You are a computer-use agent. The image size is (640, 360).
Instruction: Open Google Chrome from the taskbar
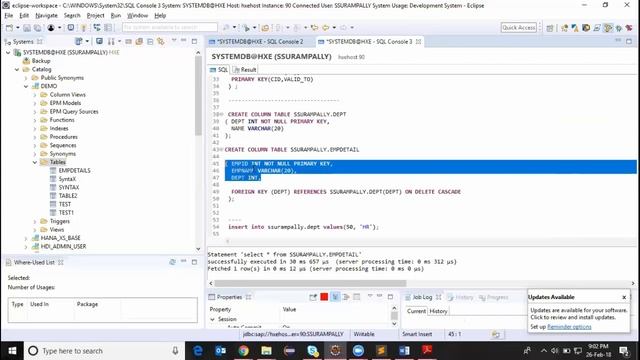click(244, 351)
